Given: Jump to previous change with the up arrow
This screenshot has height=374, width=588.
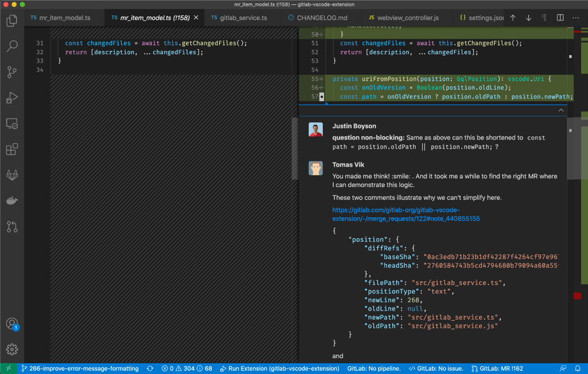Looking at the screenshot, I should tap(512, 18).
